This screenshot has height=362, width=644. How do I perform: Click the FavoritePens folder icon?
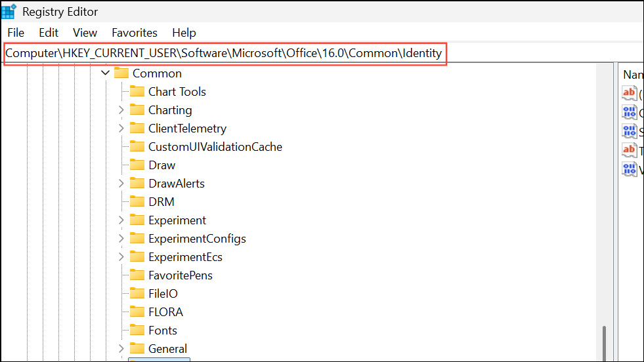(137, 275)
